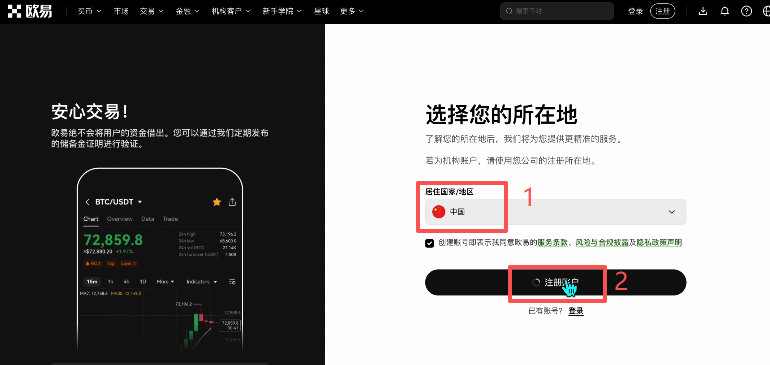Select the Trade tab in mockup
This screenshot has height=365, width=770.
tap(170, 219)
